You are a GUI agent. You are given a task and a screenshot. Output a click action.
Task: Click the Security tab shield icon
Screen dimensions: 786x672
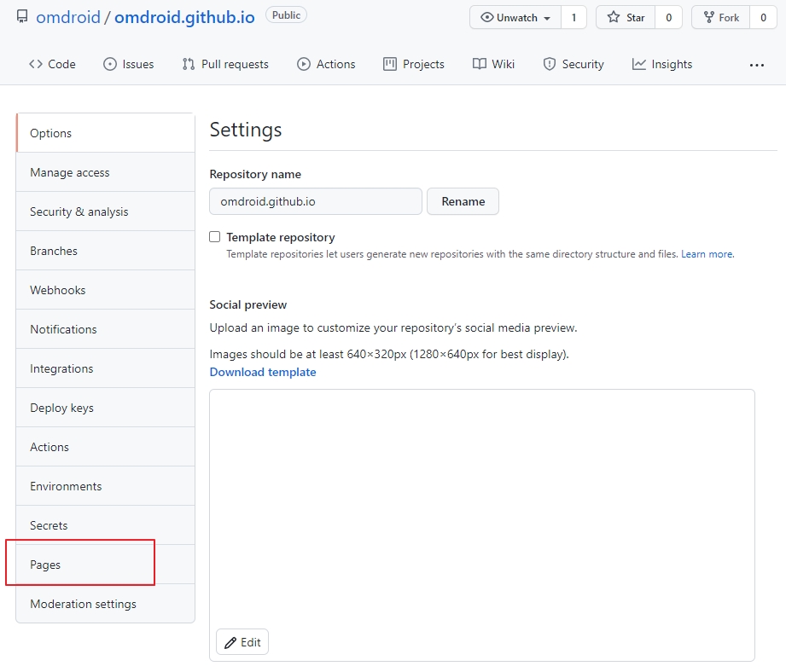tap(550, 64)
